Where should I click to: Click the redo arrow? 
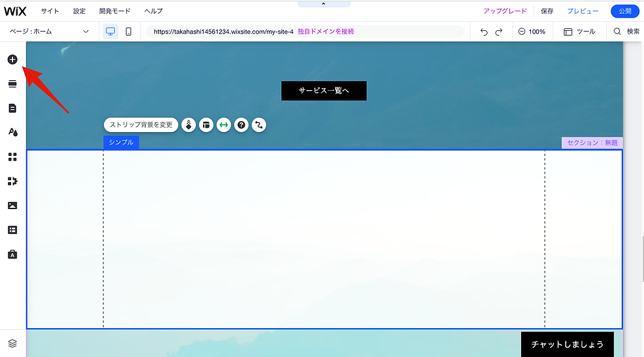coord(499,32)
